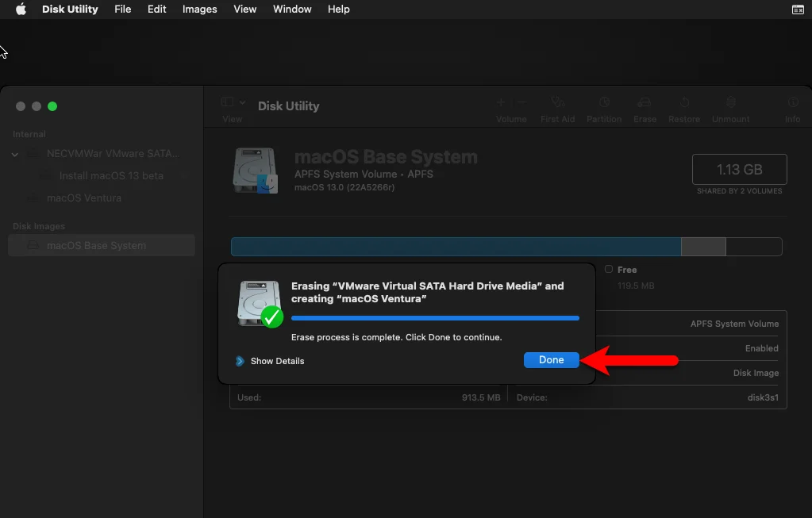Collapse the NECVMWar VMware SATA disk tree
Image resolution: width=812 pixels, height=518 pixels.
(x=15, y=154)
